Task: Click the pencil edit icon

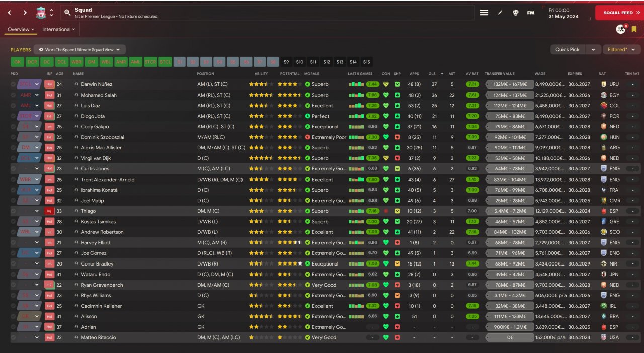Action: point(500,13)
